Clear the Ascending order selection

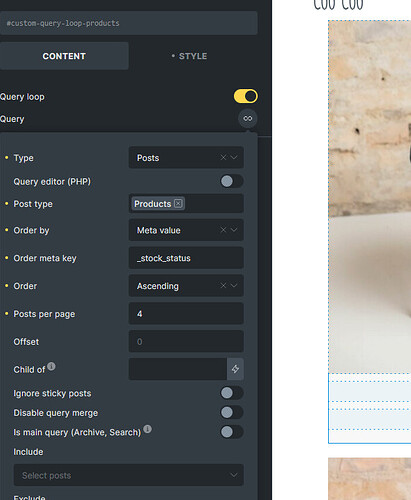[x=223, y=285]
